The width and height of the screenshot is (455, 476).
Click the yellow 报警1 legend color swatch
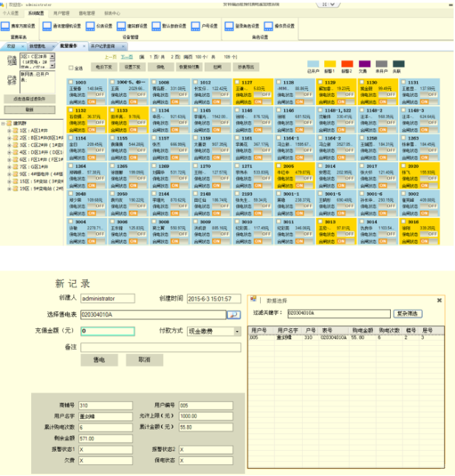pos(330,65)
